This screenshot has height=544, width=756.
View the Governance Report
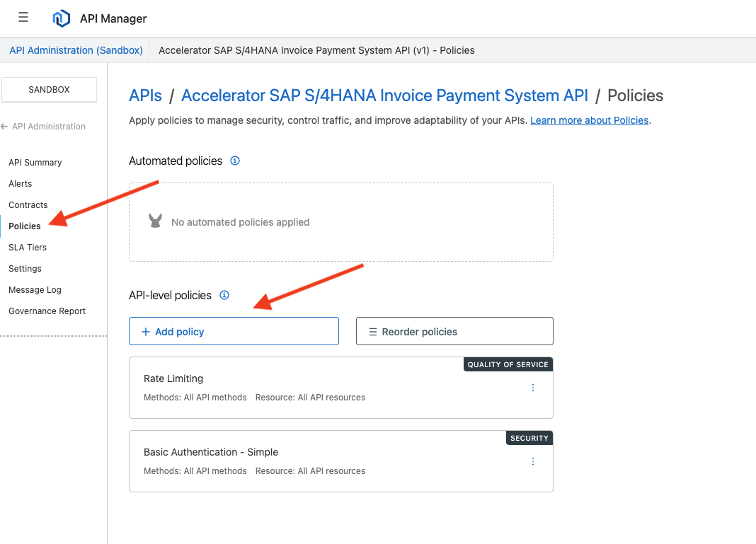pyautogui.click(x=47, y=311)
